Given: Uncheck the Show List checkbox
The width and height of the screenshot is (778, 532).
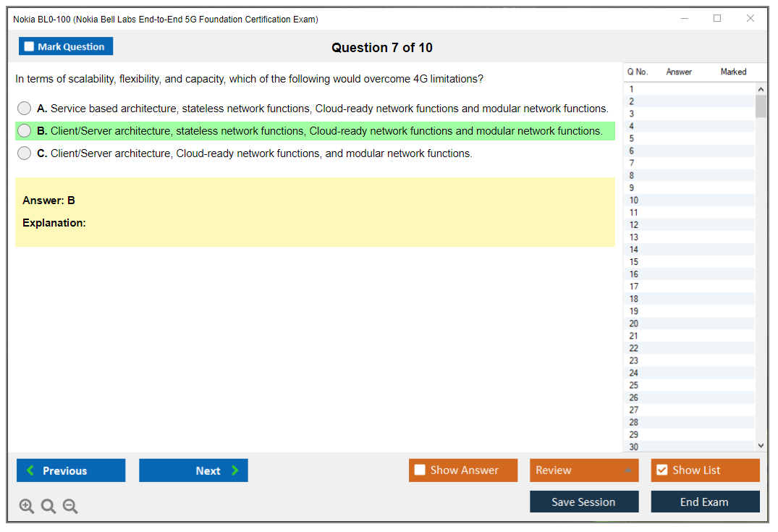Looking at the screenshot, I should (x=661, y=470).
